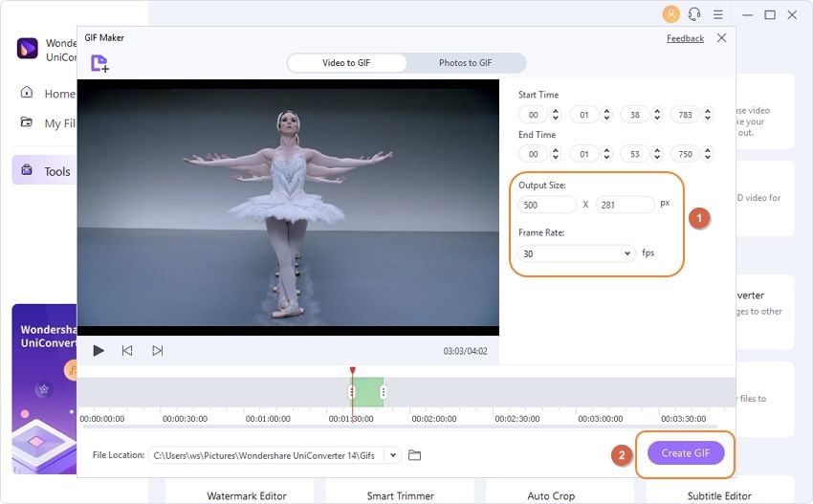
Task: Open the hamburger menu in title bar
Action: coord(717,14)
